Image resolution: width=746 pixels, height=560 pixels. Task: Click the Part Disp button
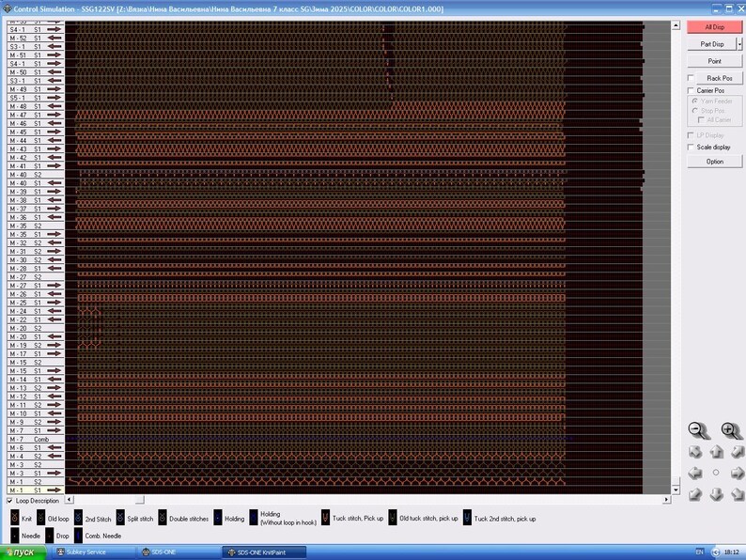point(712,44)
